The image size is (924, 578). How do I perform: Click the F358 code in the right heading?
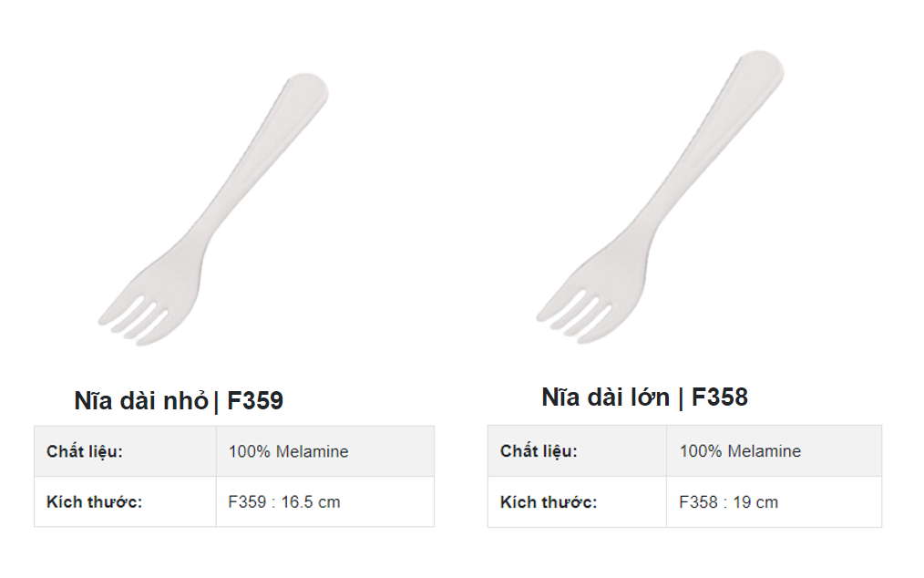point(720,397)
